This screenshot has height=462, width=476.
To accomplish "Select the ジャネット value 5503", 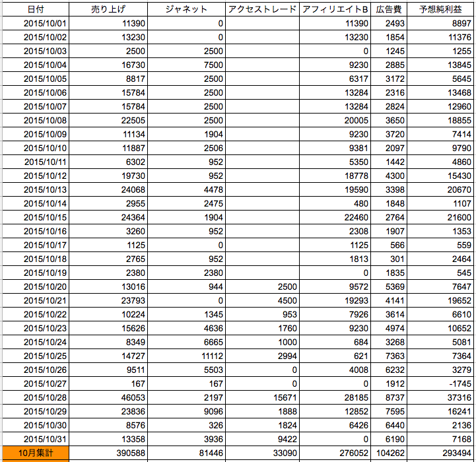I will tap(186, 370).
